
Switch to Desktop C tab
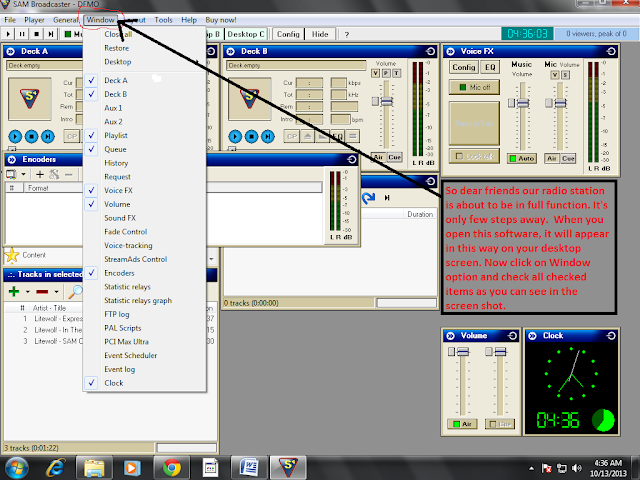[246, 34]
